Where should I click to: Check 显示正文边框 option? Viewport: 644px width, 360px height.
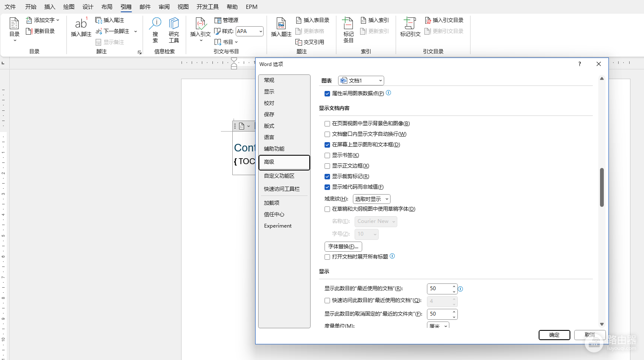tap(327, 166)
